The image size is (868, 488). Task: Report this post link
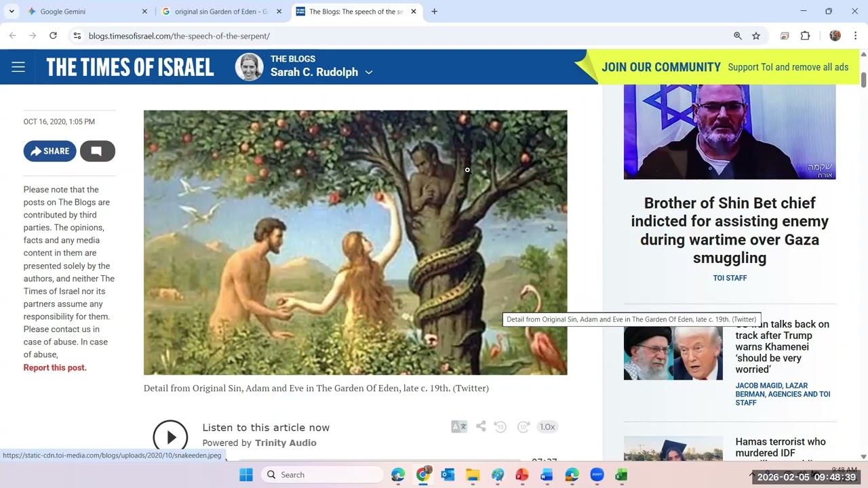coord(55,367)
